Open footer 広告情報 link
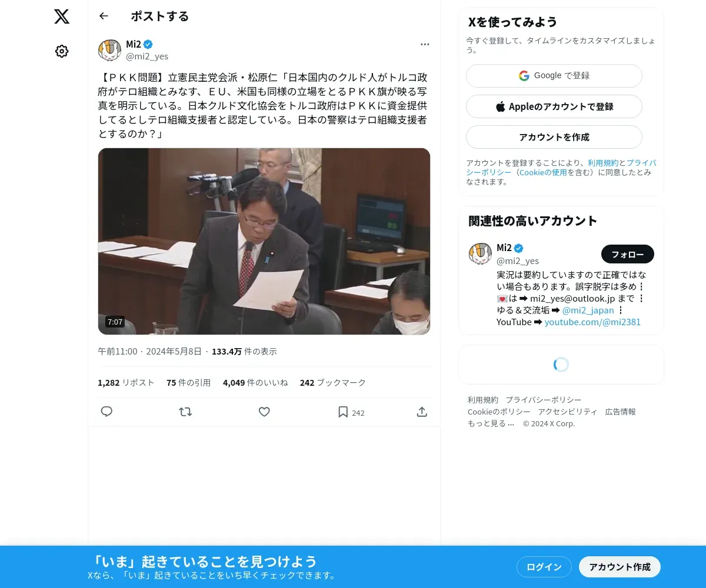This screenshot has width=706, height=588. [x=621, y=412]
